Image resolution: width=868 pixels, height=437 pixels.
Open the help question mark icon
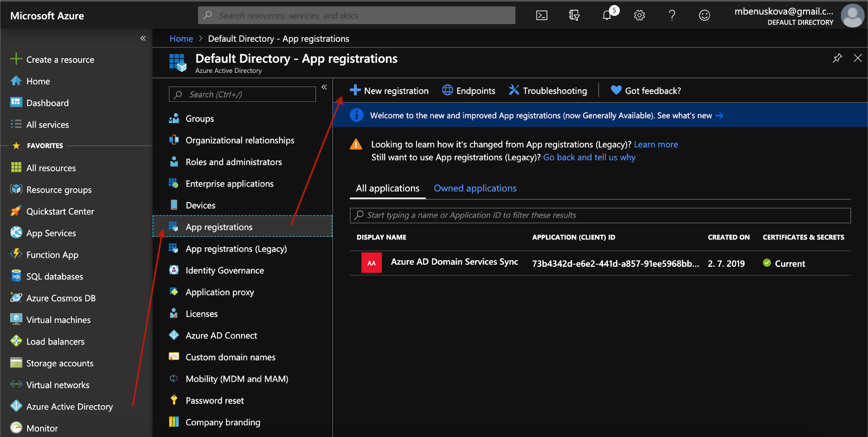[x=672, y=15]
